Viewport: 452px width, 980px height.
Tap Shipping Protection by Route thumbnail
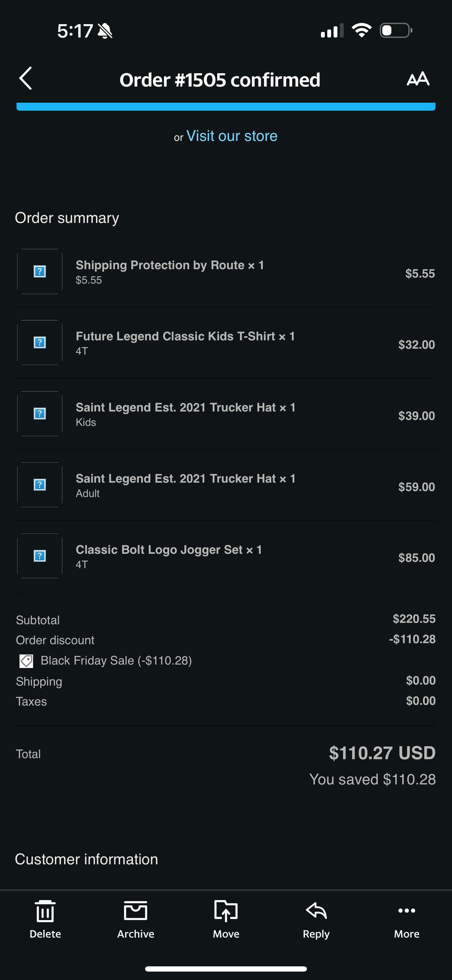pyautogui.click(x=40, y=272)
